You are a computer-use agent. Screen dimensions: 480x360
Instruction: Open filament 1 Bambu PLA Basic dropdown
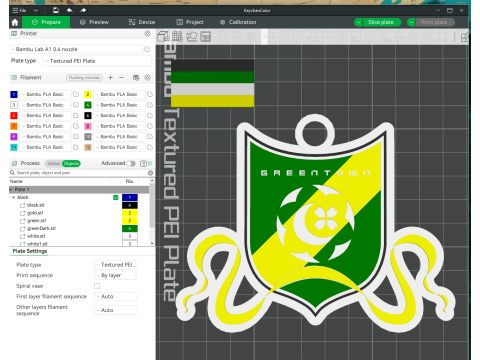click(45, 94)
